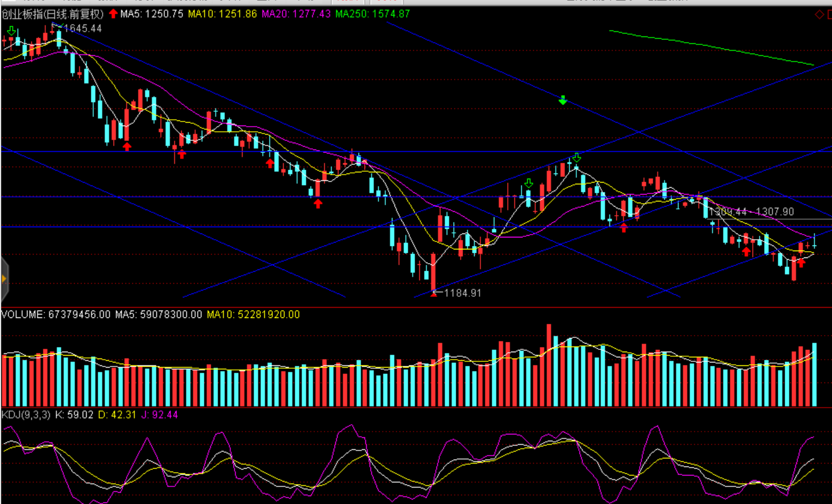Click the solid green down arrow marker
The image size is (832, 504).
pyautogui.click(x=562, y=100)
